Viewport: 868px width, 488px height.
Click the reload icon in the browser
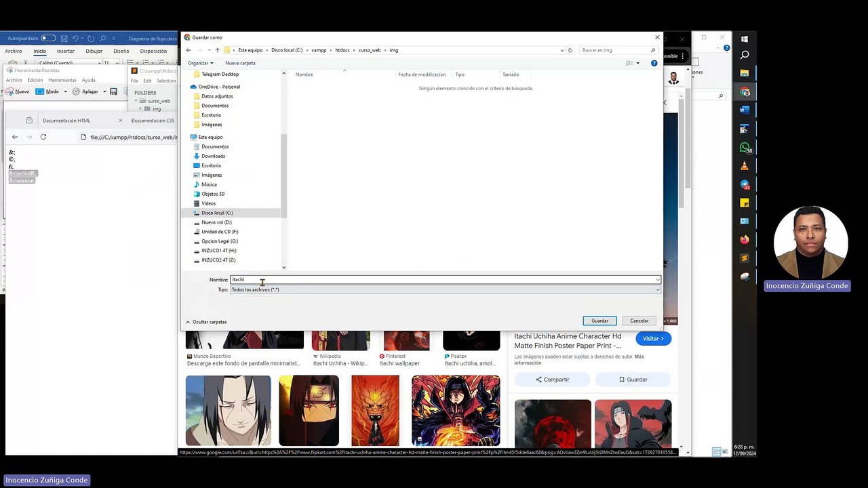coord(43,137)
